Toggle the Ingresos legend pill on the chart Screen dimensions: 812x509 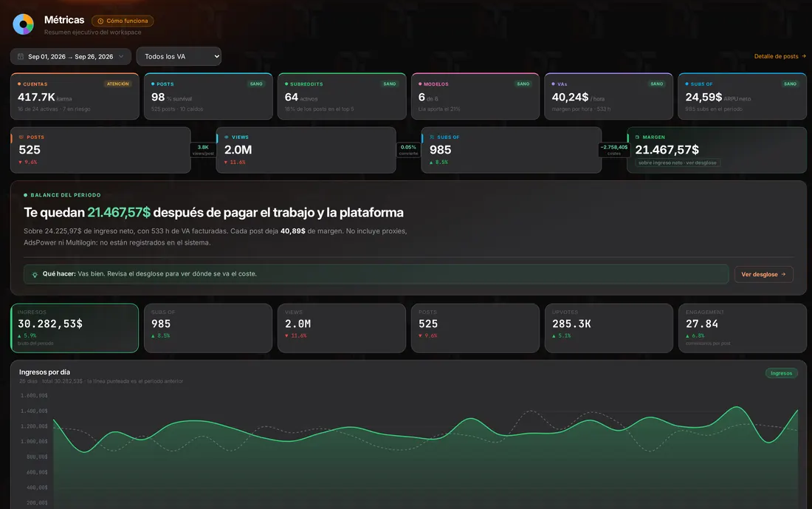(782, 373)
